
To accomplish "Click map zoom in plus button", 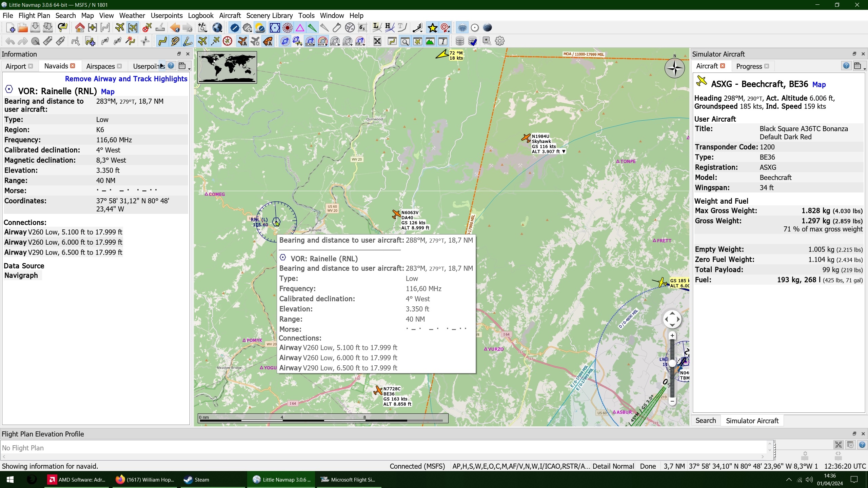I will tap(672, 335).
